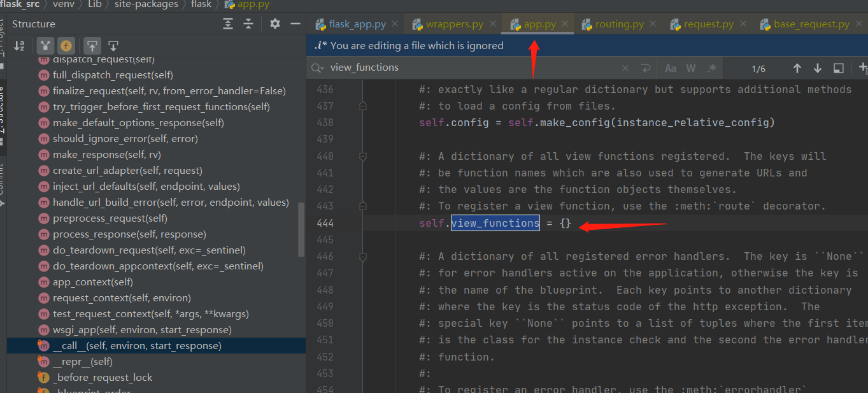Screen dimensions: 868x393
Task: Collapse comment fold marker at line 446
Action: point(362,257)
